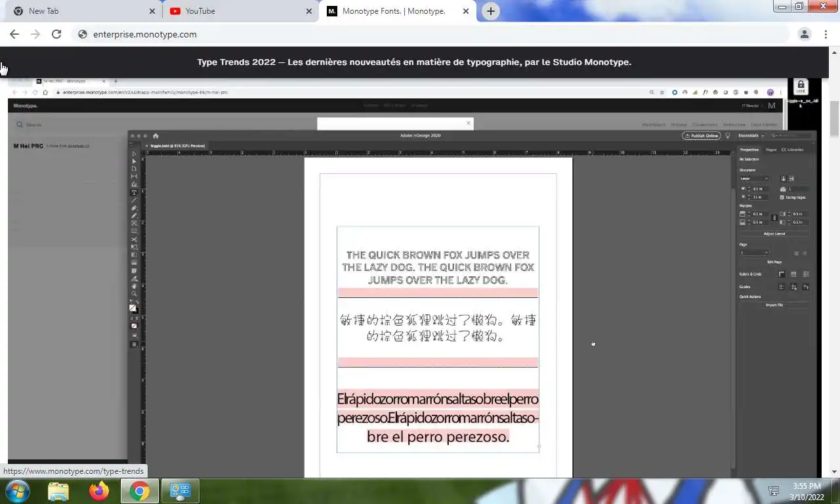Open File Explorer from the taskbar
Viewport: 840px width, 504px height.
[58, 491]
